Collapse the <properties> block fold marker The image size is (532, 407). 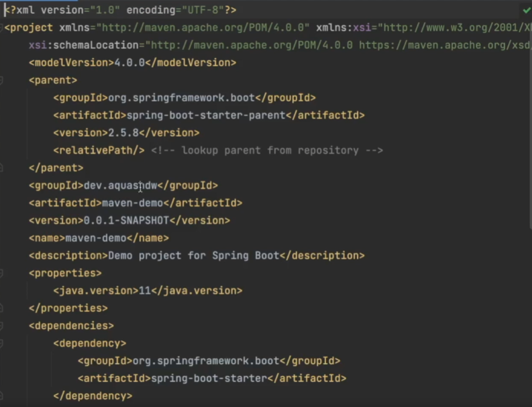[1, 273]
